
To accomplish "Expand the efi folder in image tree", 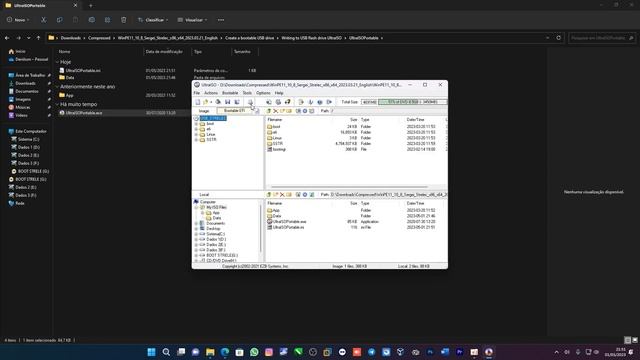I will (x=196, y=129).
